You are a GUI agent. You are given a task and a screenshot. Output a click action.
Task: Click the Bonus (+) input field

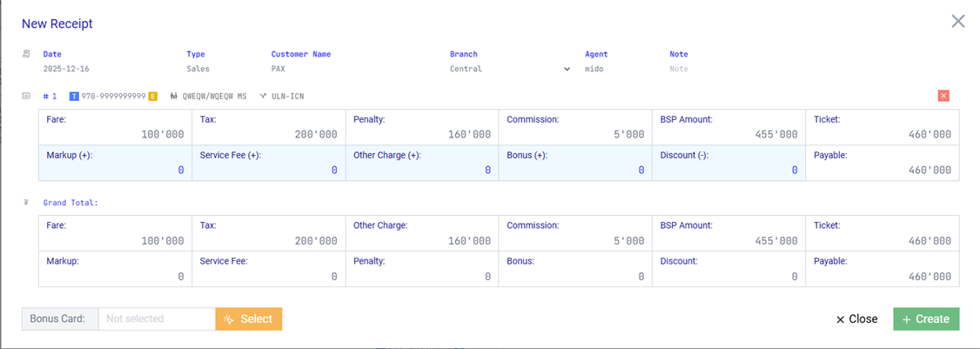coord(575,170)
